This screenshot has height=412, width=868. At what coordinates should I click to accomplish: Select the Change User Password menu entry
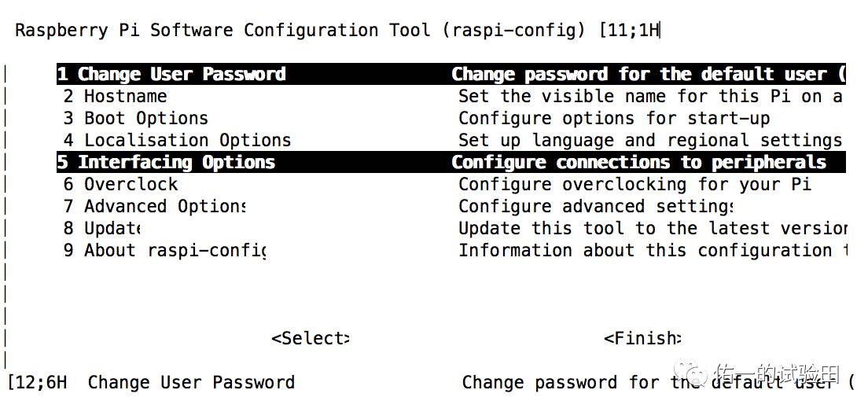[171, 75]
